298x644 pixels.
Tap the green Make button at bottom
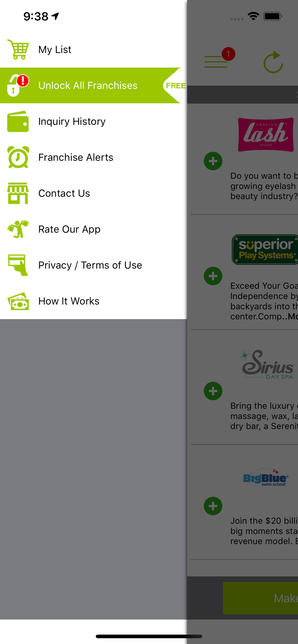(261, 598)
